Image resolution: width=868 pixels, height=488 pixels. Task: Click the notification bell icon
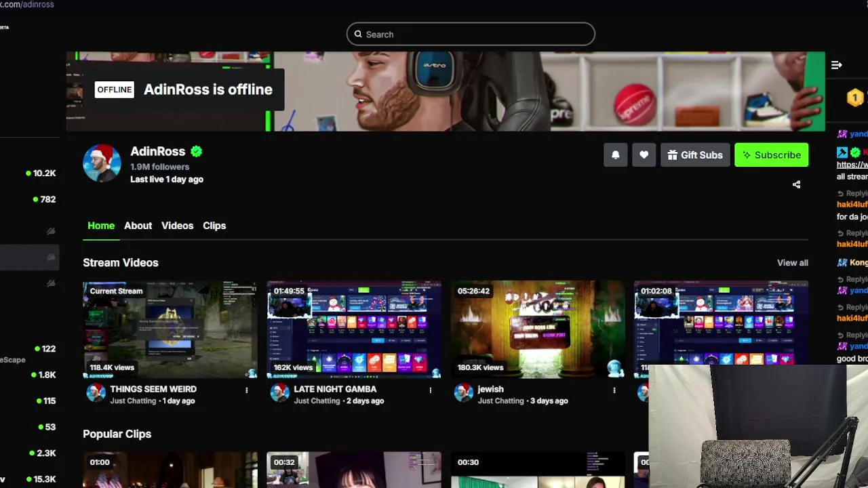point(616,155)
